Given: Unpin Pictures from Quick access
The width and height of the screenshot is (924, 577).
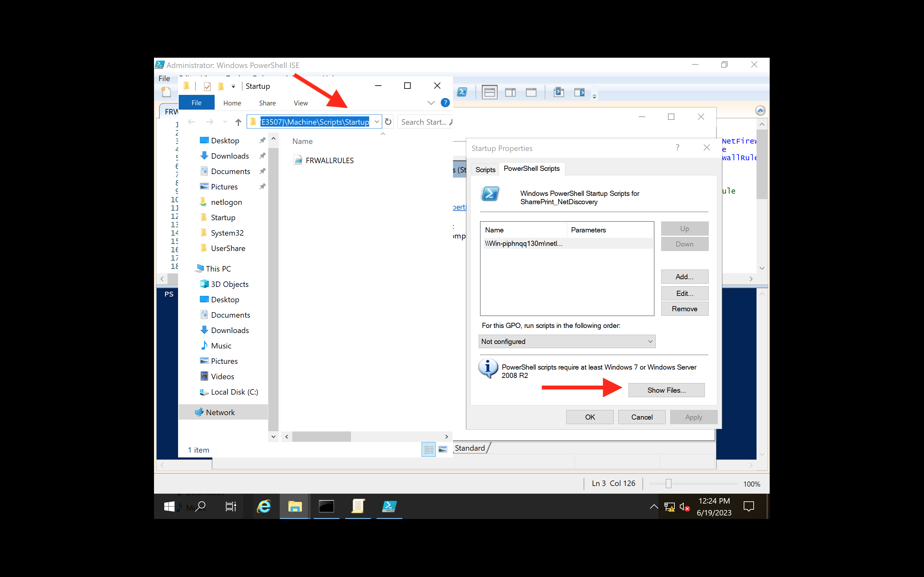Looking at the screenshot, I should (262, 187).
